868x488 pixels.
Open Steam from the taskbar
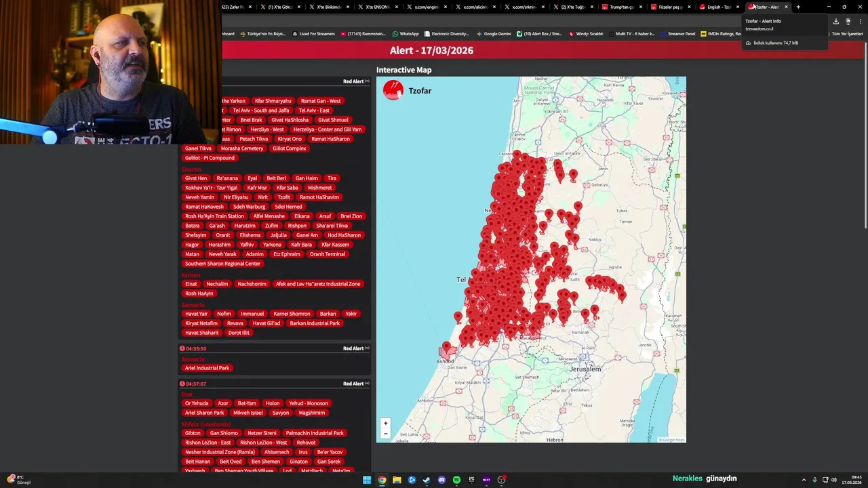tap(427, 480)
